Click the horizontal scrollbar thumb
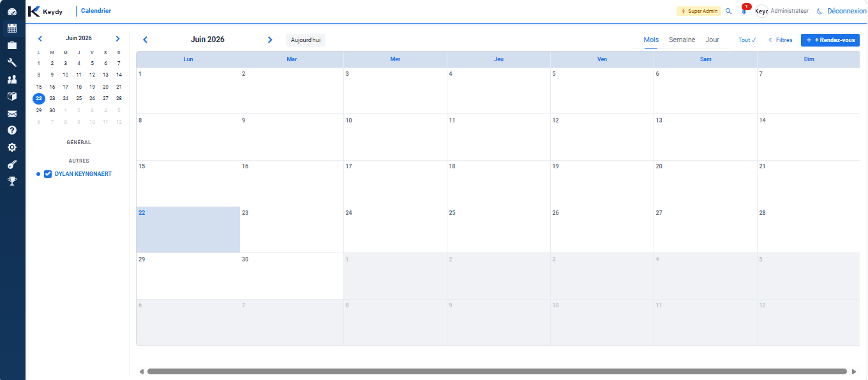 coord(497,371)
